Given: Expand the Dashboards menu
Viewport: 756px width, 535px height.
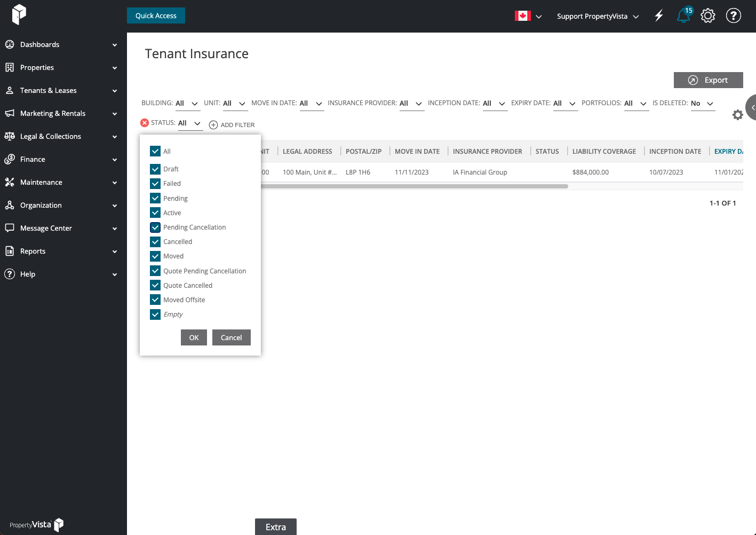Looking at the screenshot, I should (x=115, y=45).
